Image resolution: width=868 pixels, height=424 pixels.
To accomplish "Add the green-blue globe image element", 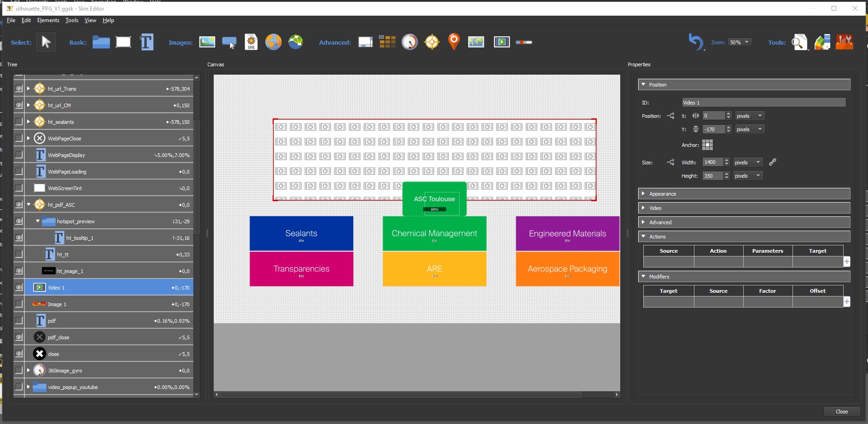I will pyautogui.click(x=296, y=42).
